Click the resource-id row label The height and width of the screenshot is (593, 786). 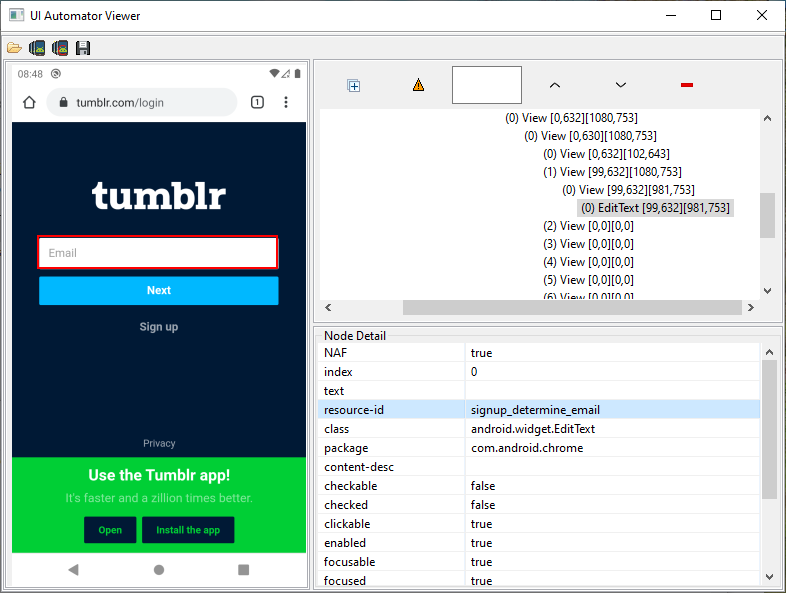[354, 410]
